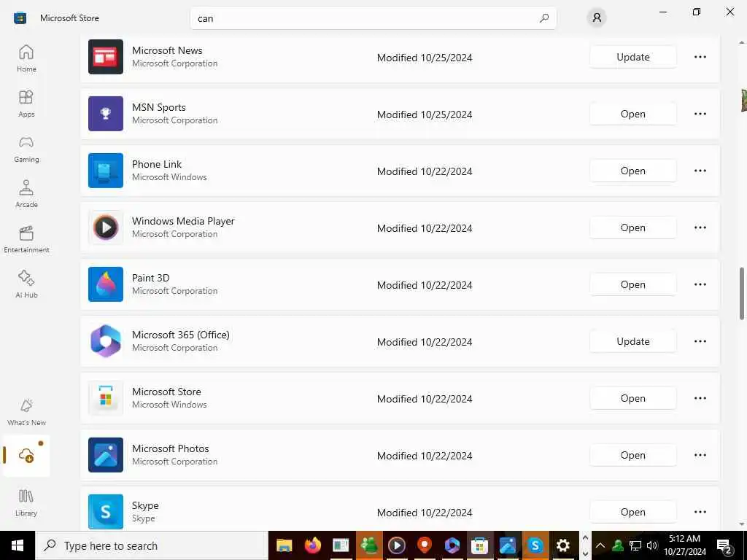Click the Skype app icon in list
747x560 pixels.
[x=106, y=512]
